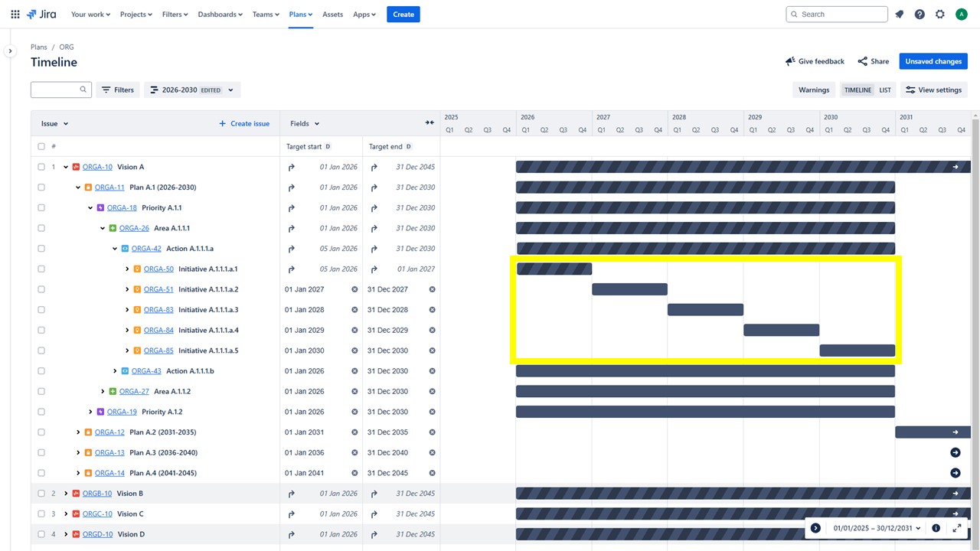Clear target start for ORGA-51
This screenshot has width=980, height=551.
point(354,289)
